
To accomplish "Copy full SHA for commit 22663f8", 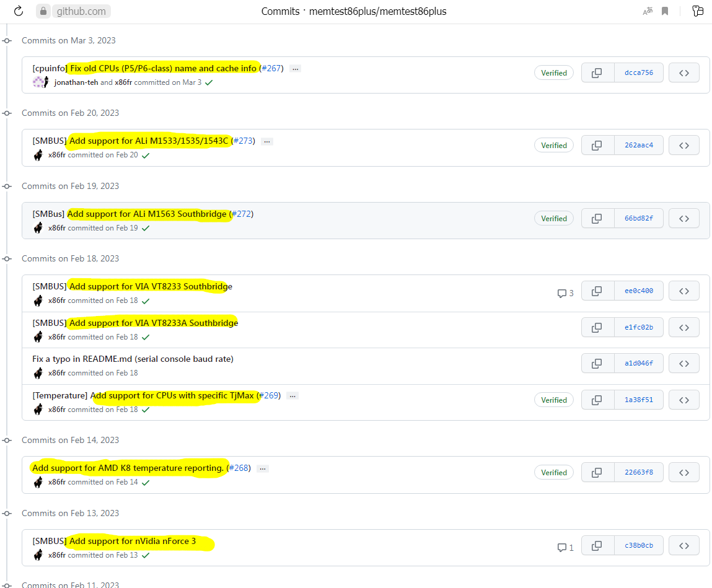I will 597,473.
